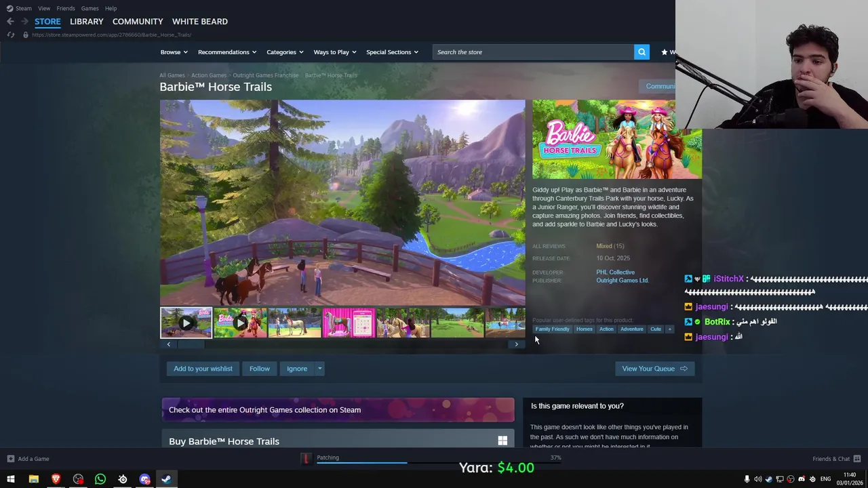
Task: Click the Horses tag
Action: [x=585, y=329]
